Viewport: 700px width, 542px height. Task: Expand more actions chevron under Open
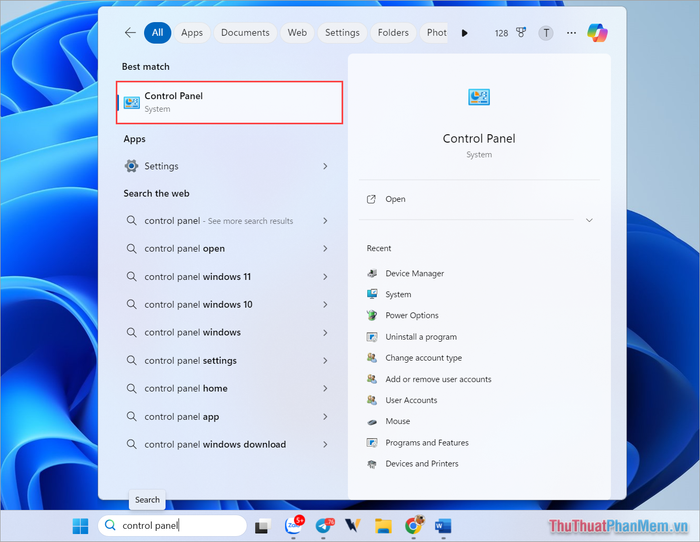(589, 220)
